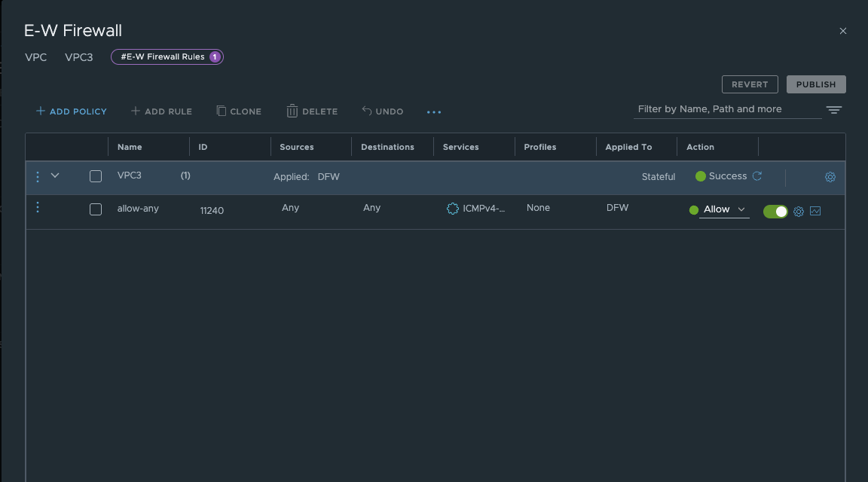Viewport: 868px width, 482px height.
Task: Open rule statistics for the allow-any rule
Action: (x=815, y=212)
